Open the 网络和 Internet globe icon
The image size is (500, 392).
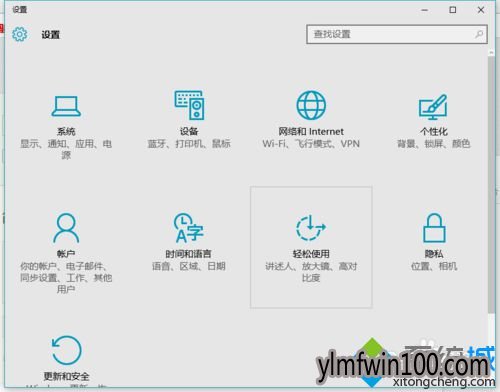tap(311, 105)
